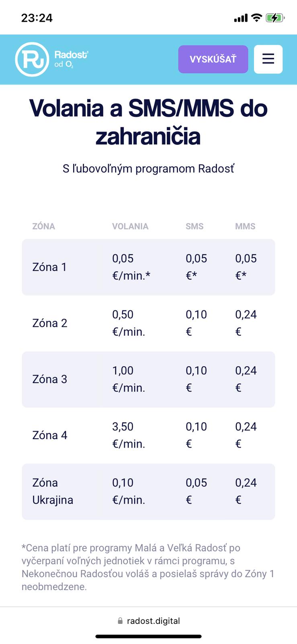The image size is (297, 644).
Task: Tap the home indicator bar
Action: tap(148, 636)
